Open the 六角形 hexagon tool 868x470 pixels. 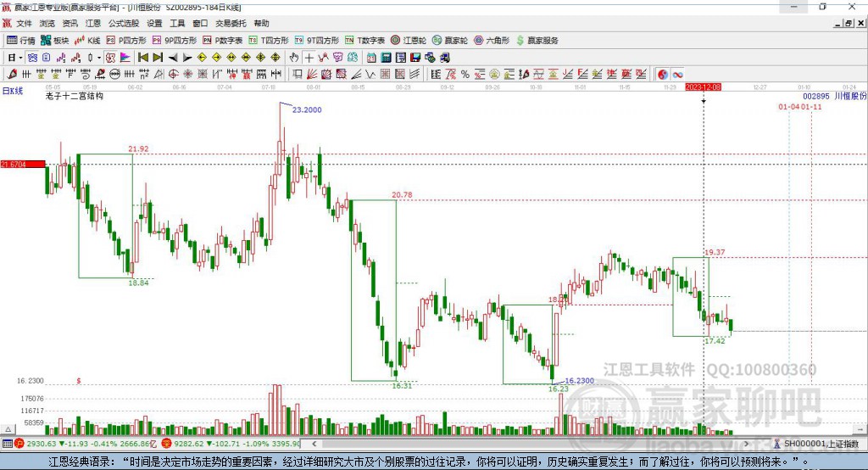click(x=491, y=41)
